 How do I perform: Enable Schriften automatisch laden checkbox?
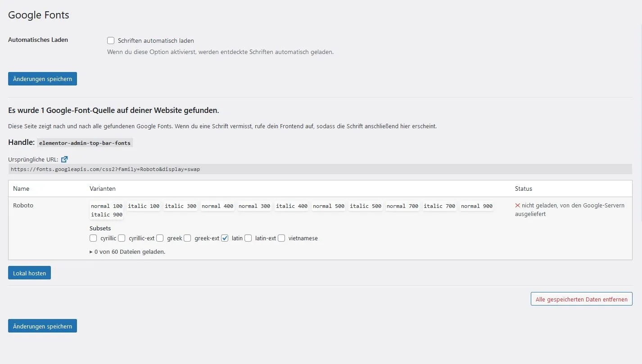111,40
